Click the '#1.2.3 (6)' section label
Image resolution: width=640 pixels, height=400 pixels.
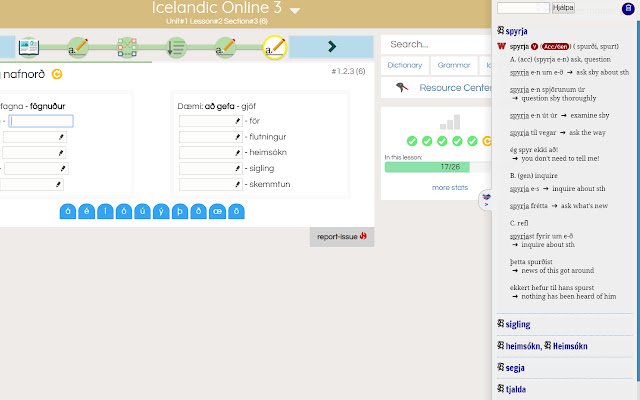pyautogui.click(x=348, y=71)
